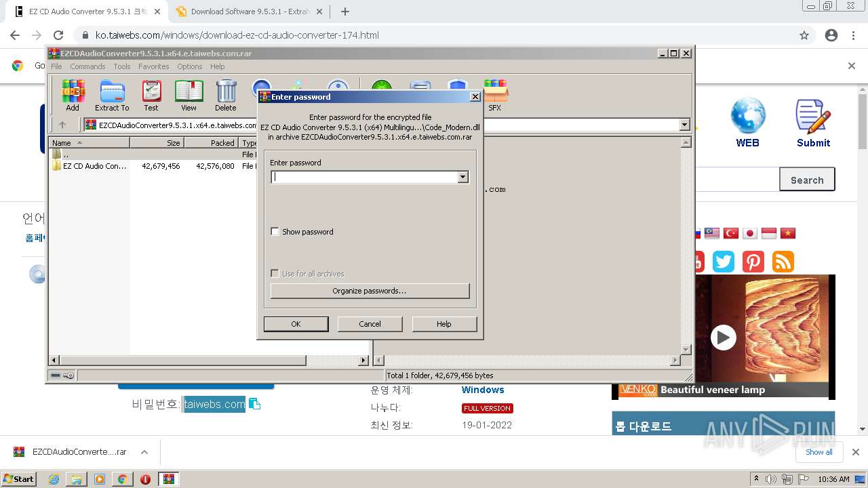868x488 pixels.
Task: Sort the file list by the Name column
Action: [x=89, y=142]
